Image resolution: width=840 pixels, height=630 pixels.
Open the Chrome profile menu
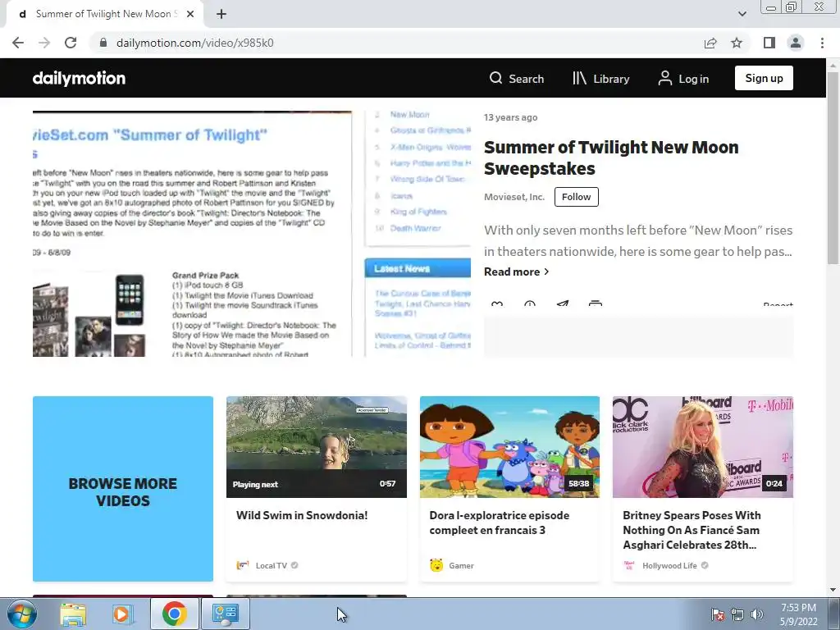click(796, 43)
